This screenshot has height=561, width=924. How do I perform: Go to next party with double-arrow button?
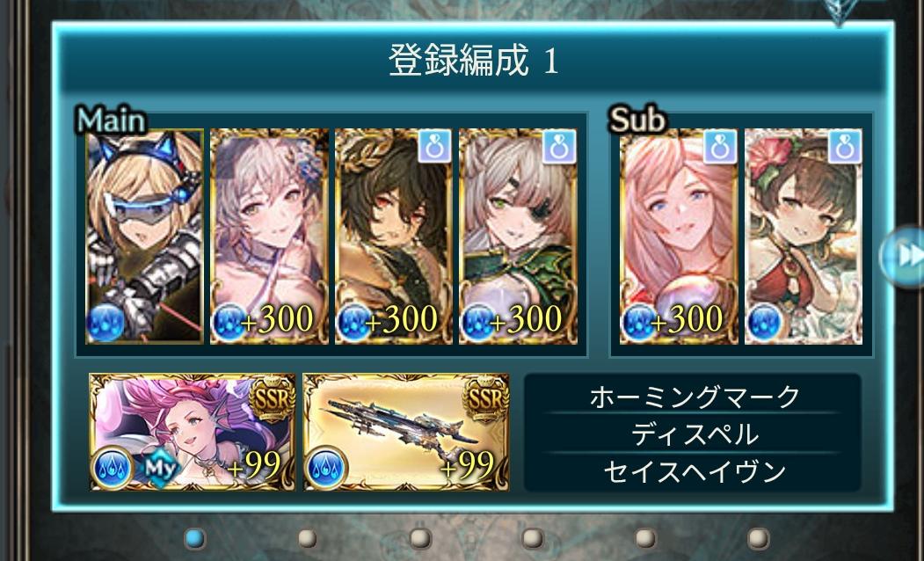pyautogui.click(x=905, y=257)
